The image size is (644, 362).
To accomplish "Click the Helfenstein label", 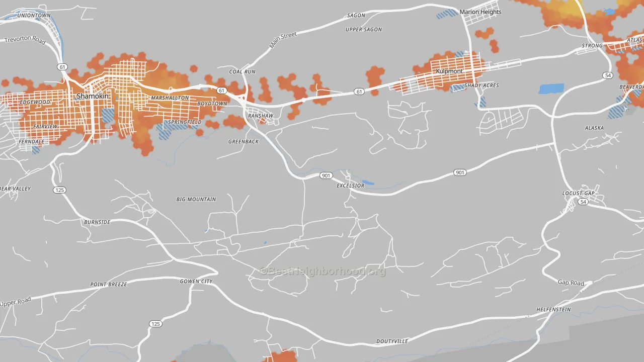I will coord(553,310).
